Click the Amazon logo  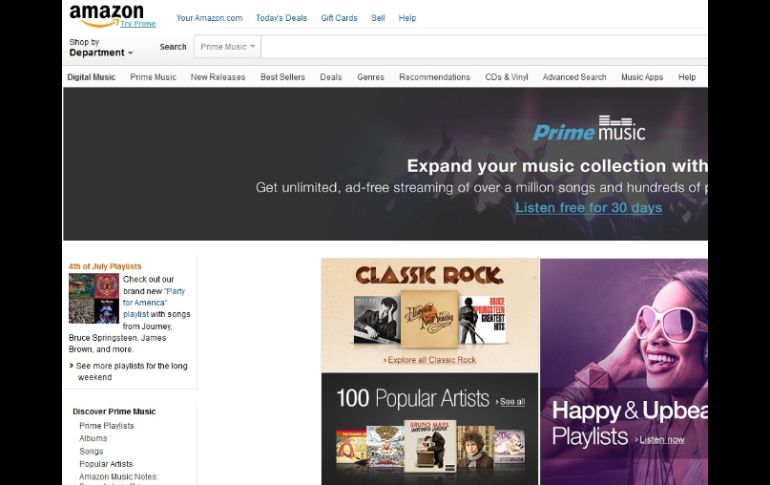(106, 13)
